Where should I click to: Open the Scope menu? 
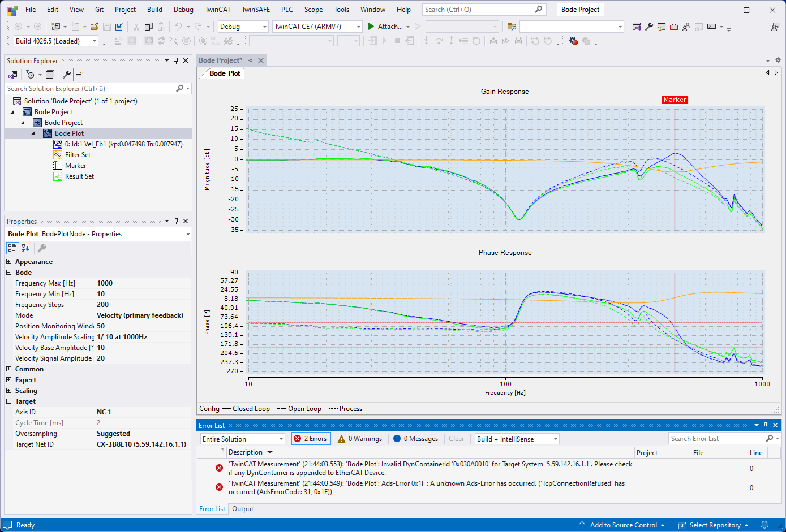[x=313, y=10]
